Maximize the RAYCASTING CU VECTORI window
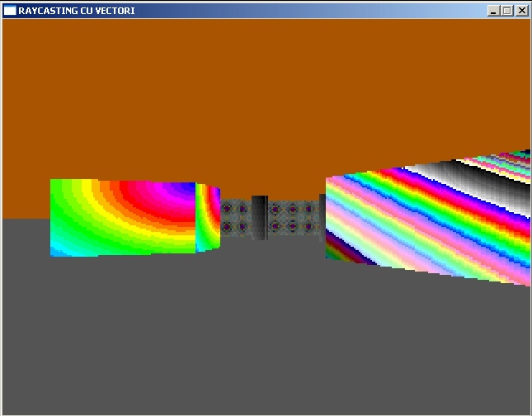The width and height of the screenshot is (532, 416). [x=507, y=11]
